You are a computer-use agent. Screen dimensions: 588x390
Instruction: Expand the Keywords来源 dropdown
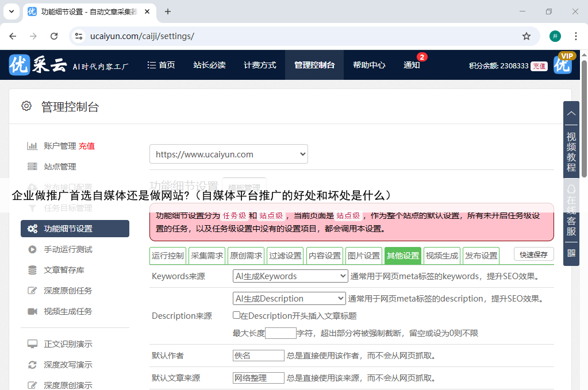pos(290,276)
